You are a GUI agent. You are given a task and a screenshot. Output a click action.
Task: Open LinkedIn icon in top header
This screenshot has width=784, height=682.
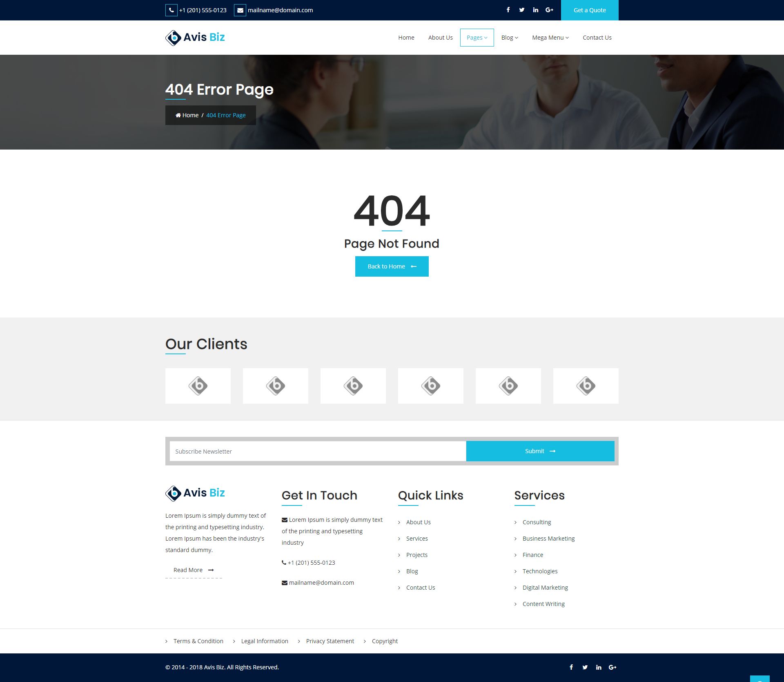click(535, 10)
